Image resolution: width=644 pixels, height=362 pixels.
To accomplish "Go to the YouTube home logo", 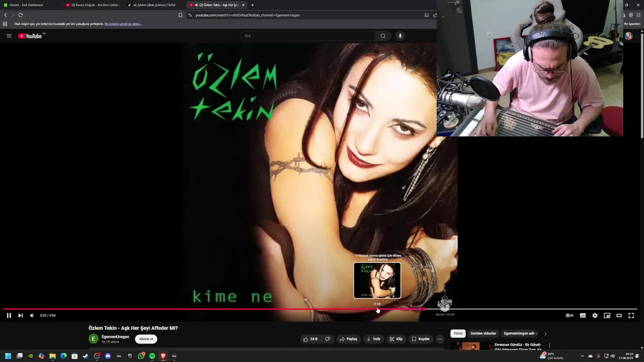I will point(31,36).
